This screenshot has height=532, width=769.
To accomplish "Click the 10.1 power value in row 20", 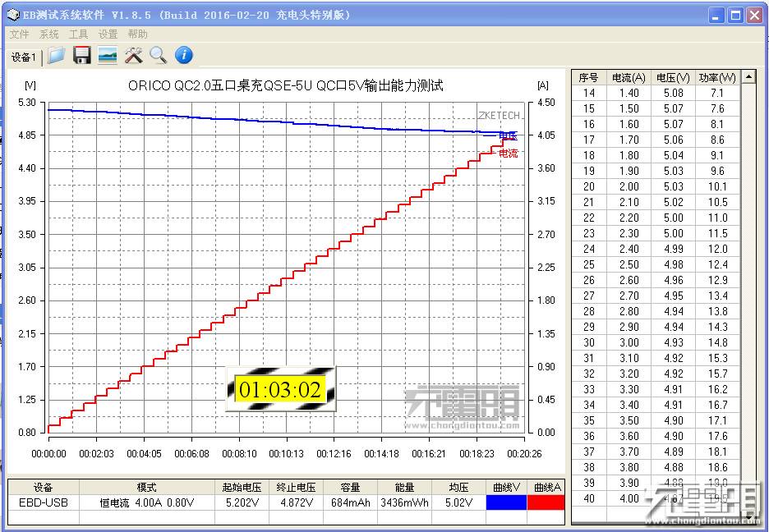I will [717, 186].
